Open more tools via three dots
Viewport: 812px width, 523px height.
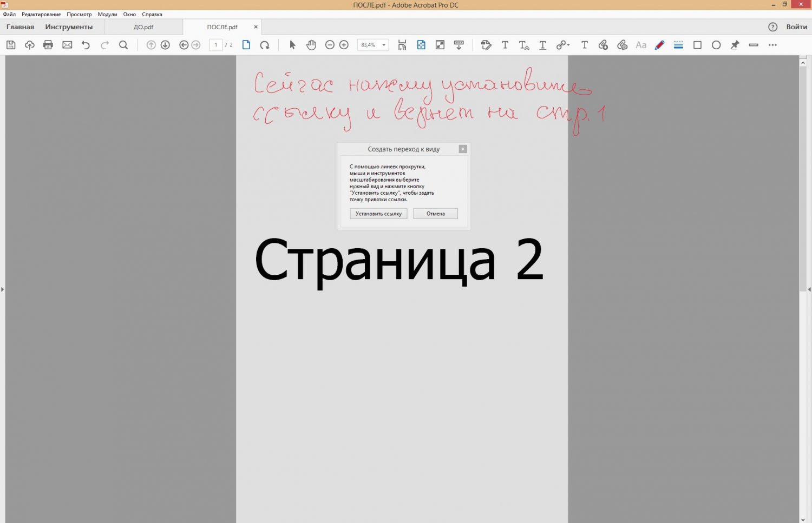tap(772, 45)
